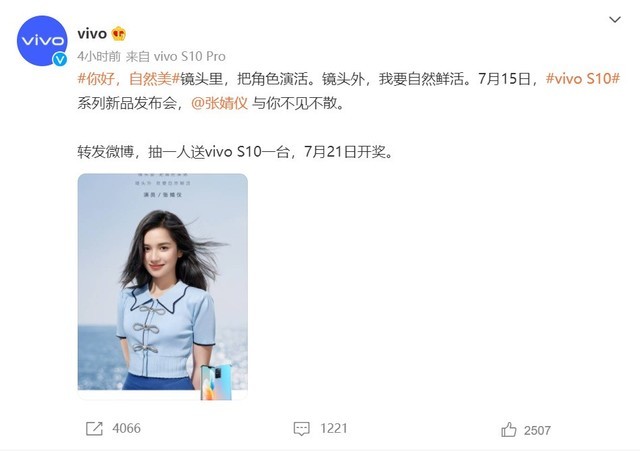Click the blue verified badge on avatar
640x451 pixels.
60,60
